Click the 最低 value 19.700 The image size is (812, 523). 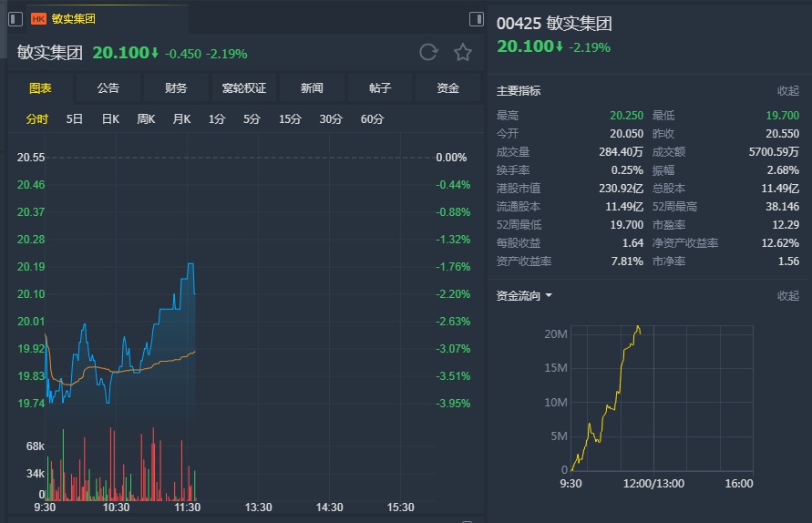(x=783, y=116)
